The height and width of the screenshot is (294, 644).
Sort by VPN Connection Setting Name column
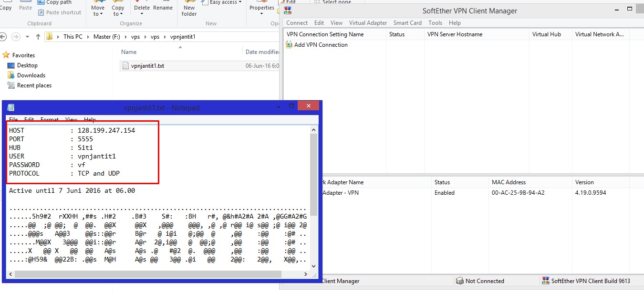(x=334, y=34)
